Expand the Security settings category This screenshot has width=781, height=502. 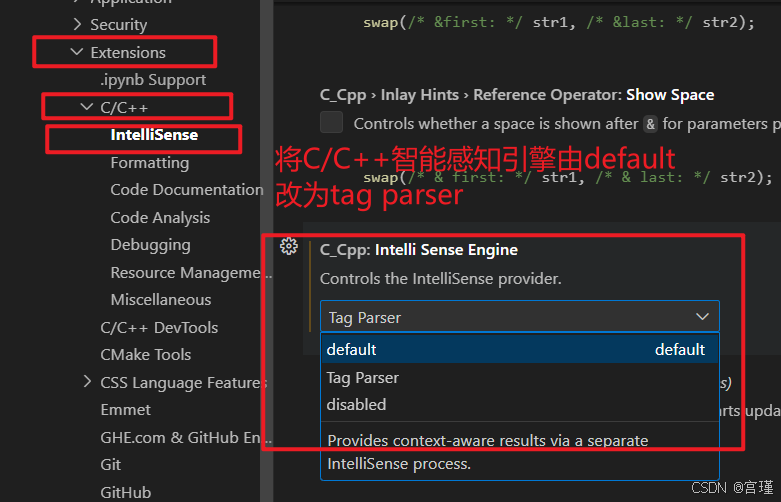[x=118, y=24]
